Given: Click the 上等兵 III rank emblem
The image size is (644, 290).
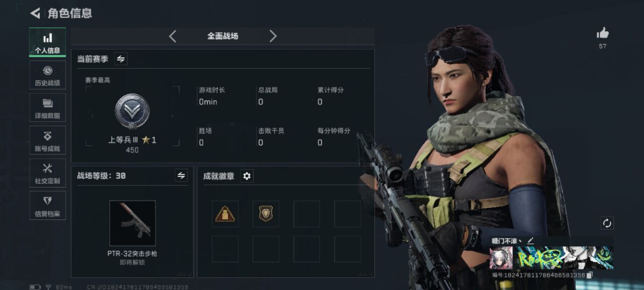Looking at the screenshot, I should pyautogui.click(x=132, y=111).
